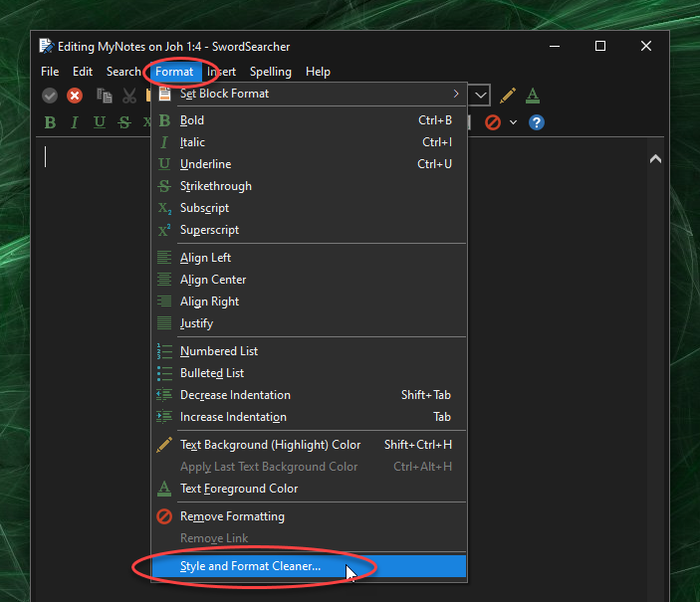This screenshot has width=700, height=602.
Task: Click the highlight pencil icon in toolbar
Action: (x=508, y=96)
